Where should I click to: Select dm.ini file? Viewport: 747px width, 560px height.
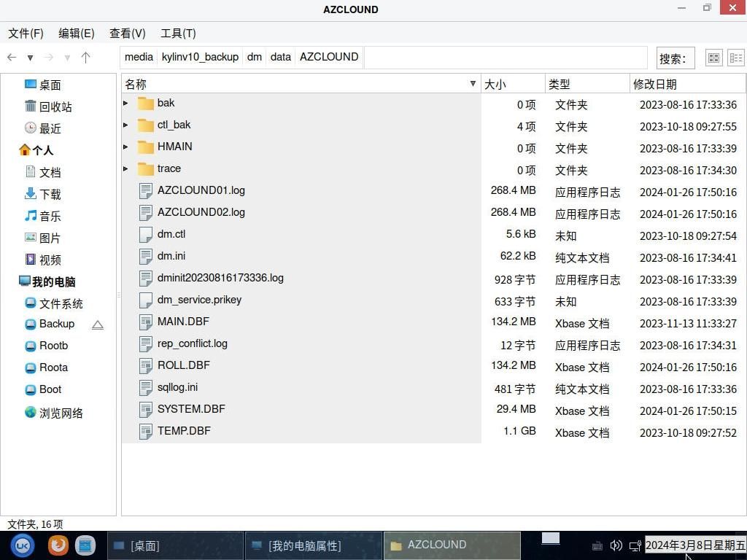coord(171,256)
